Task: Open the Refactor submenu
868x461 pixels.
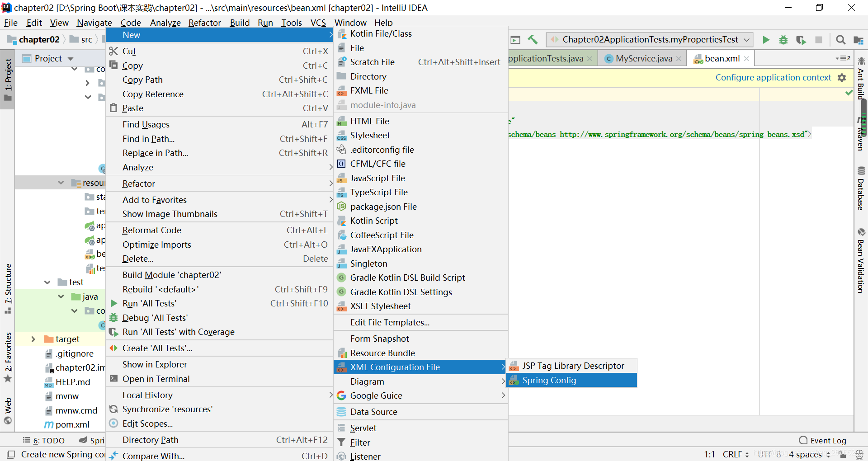Action: click(219, 183)
